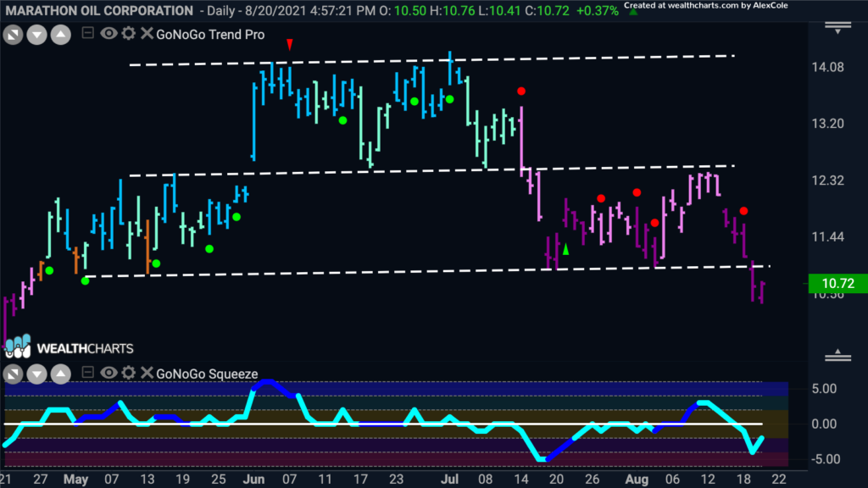This screenshot has width=868, height=488.
Task: Click the Jun label on date axis
Action: point(253,480)
